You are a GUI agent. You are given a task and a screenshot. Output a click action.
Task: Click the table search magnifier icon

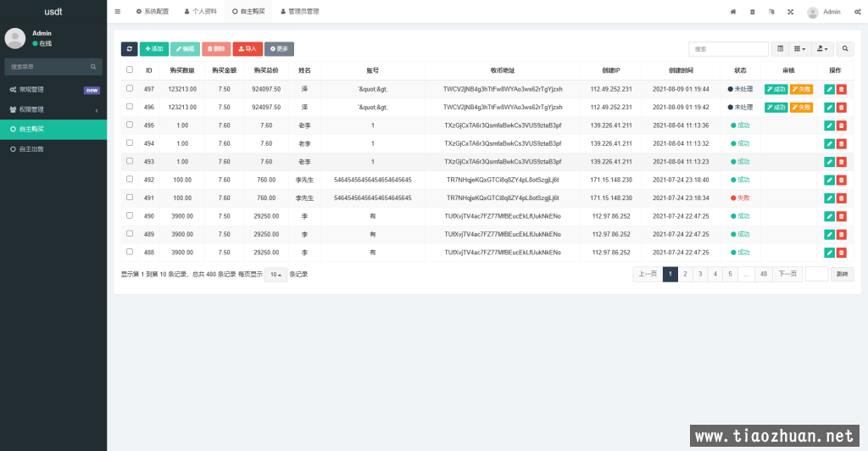(845, 48)
